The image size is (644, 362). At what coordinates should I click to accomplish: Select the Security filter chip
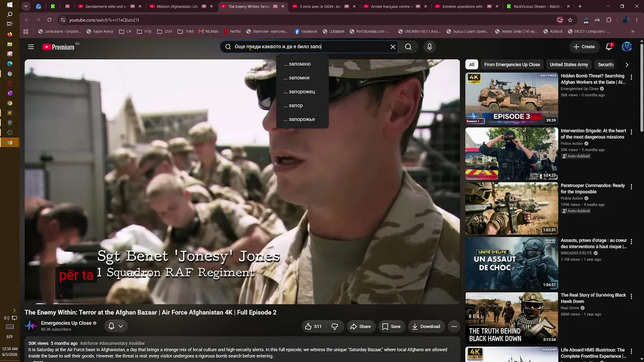[606, 64]
